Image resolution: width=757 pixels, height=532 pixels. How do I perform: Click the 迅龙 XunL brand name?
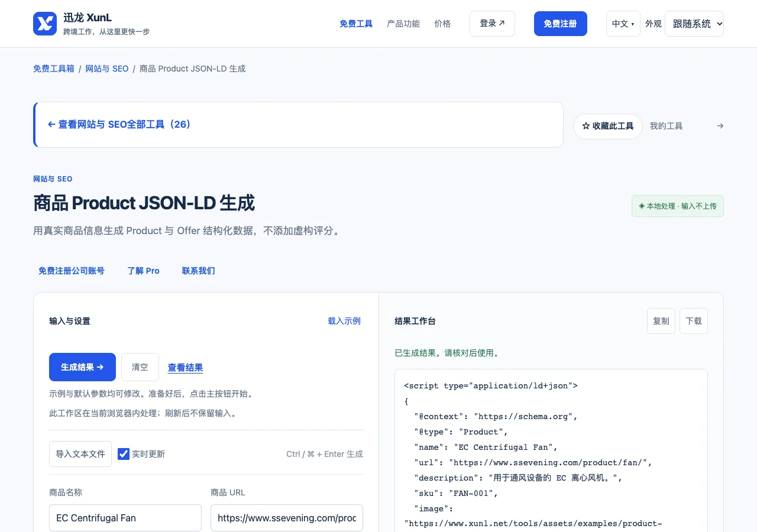pyautogui.click(x=88, y=18)
